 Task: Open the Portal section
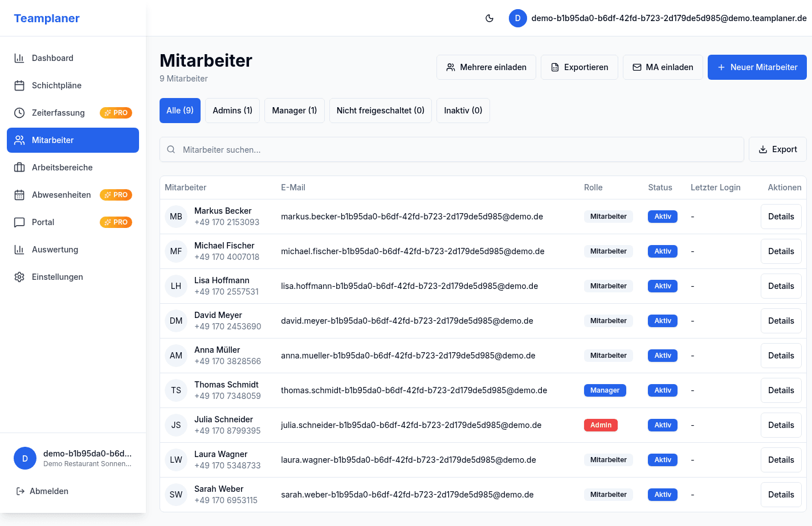coord(43,222)
